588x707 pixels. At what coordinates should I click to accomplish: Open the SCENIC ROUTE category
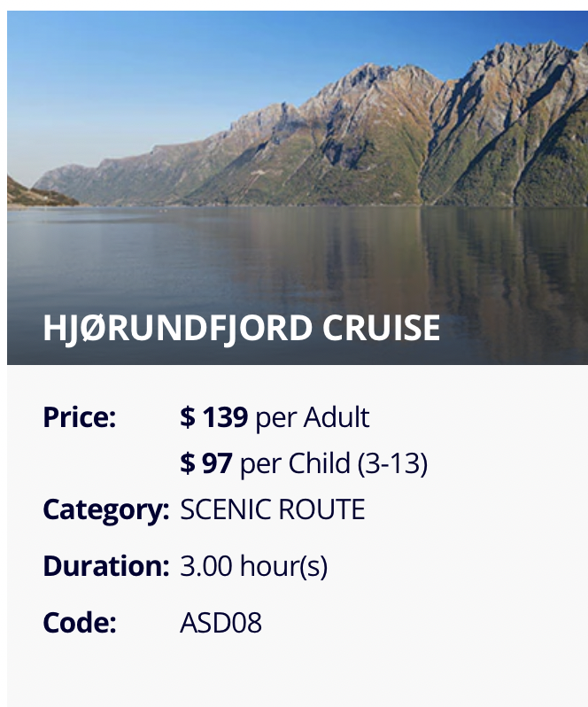[272, 509]
